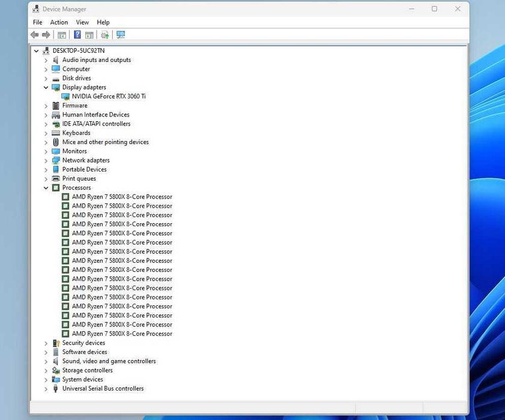The width and height of the screenshot is (505, 420).
Task: Expand the Monitors category chevron
Action: click(x=46, y=151)
